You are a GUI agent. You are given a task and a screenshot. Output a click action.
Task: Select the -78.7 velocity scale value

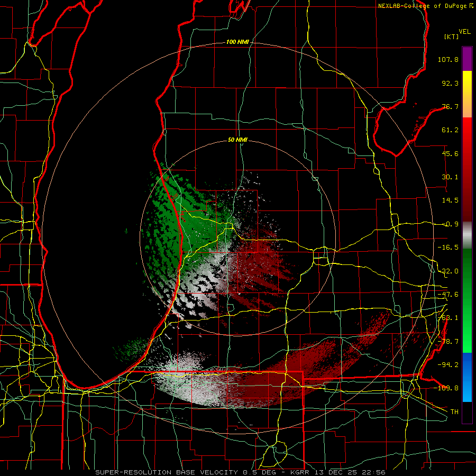pyautogui.click(x=448, y=342)
